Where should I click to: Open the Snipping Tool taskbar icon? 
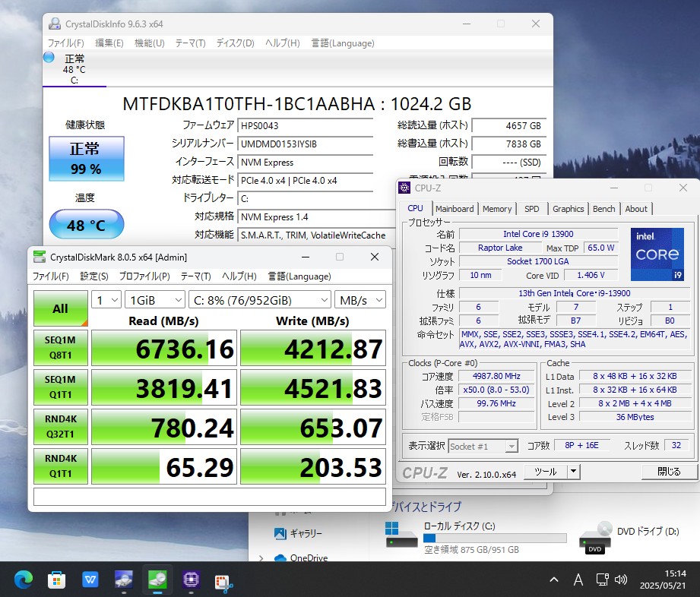click(x=224, y=583)
